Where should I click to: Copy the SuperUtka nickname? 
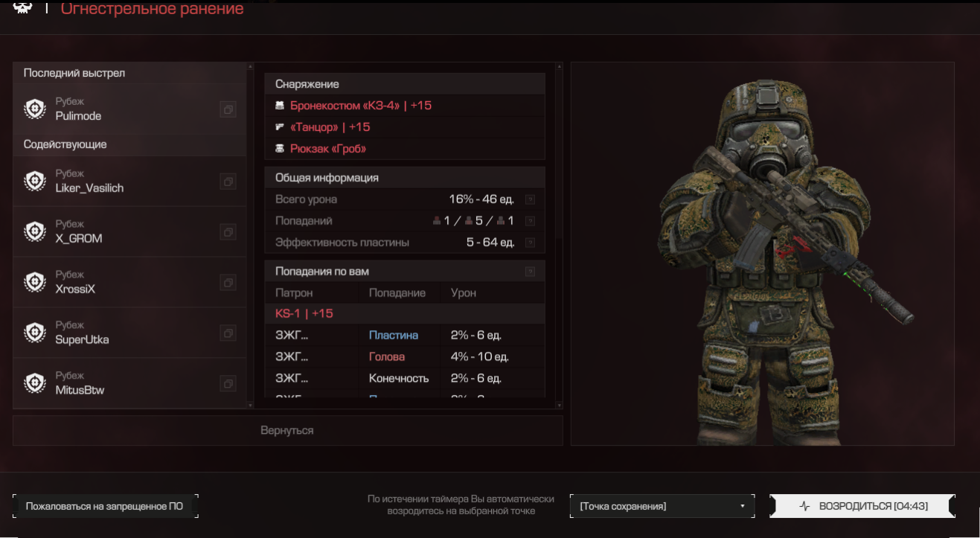click(228, 333)
